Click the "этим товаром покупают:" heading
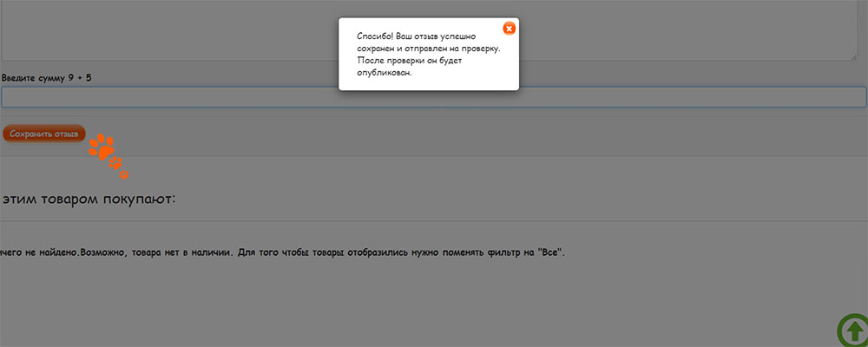Viewport: 868px width, 347px height. (89, 199)
